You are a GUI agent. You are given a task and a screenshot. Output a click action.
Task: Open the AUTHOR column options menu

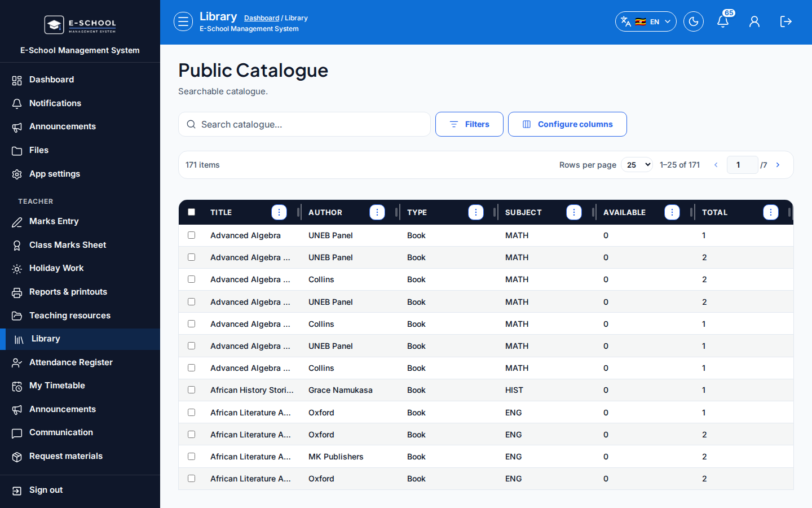click(377, 212)
